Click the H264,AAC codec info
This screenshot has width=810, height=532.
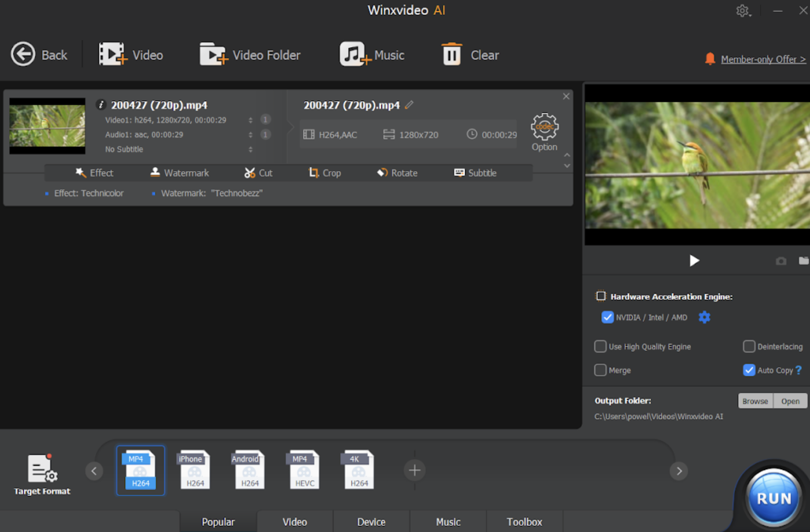(331, 135)
